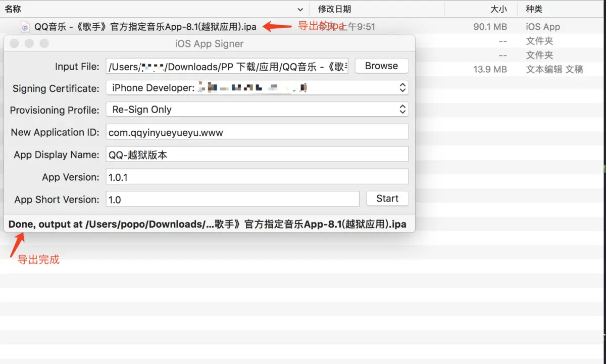Screen dimensions: 606x364
Task: Select the QQ音乐 ipa file icon in Finder
Action: (25, 27)
